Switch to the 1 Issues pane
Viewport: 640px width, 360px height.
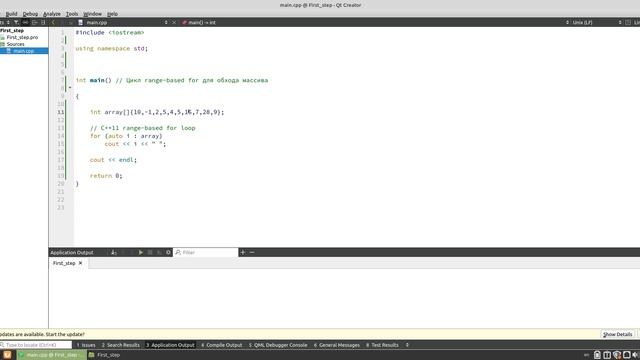coord(86,345)
